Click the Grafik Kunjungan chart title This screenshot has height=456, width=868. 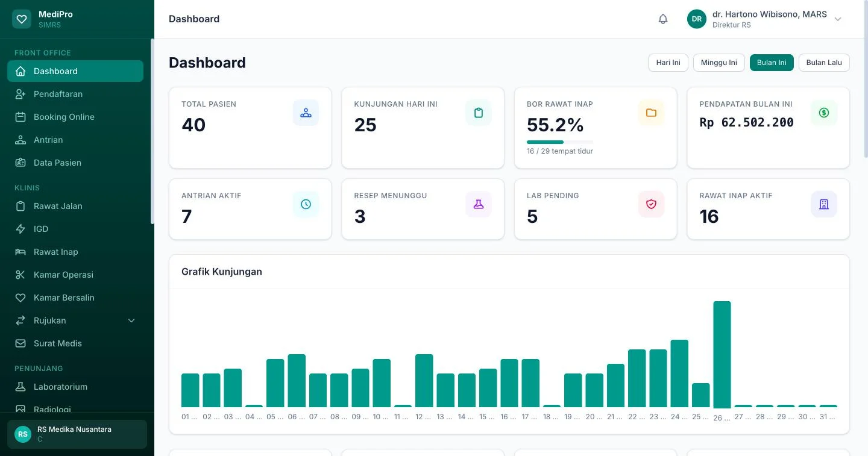click(x=222, y=272)
